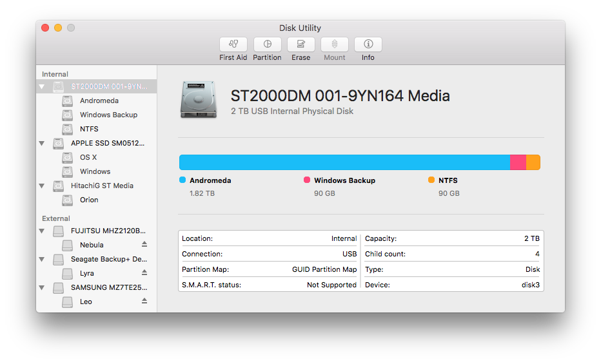The height and width of the screenshot is (364, 601).
Task: Click the 'GUID Partition Map' value
Action: pos(324,269)
